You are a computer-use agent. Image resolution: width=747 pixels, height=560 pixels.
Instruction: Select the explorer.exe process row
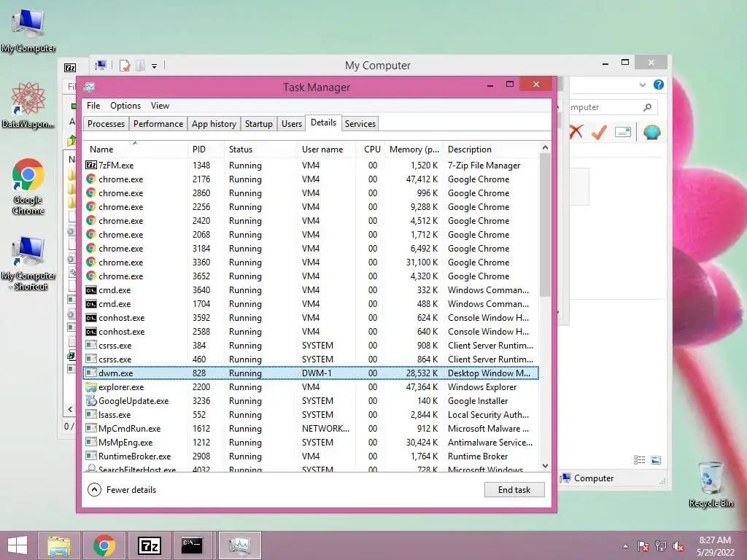pyautogui.click(x=311, y=387)
